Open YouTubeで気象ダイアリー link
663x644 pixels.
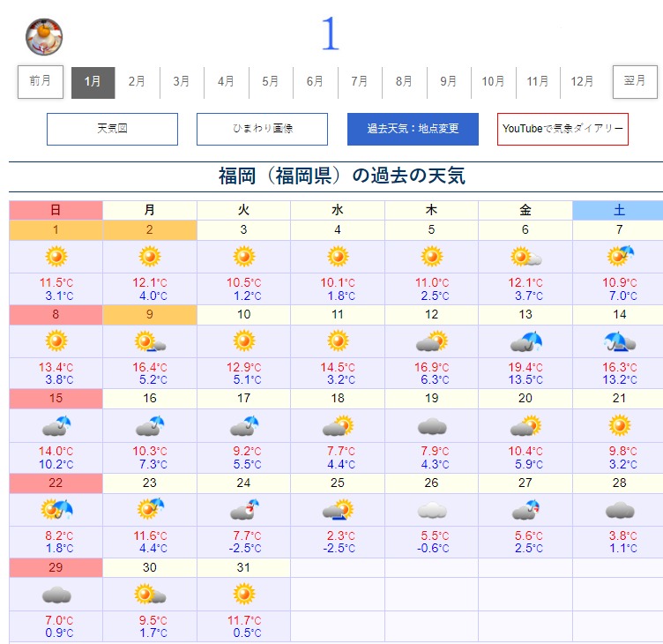562,129
